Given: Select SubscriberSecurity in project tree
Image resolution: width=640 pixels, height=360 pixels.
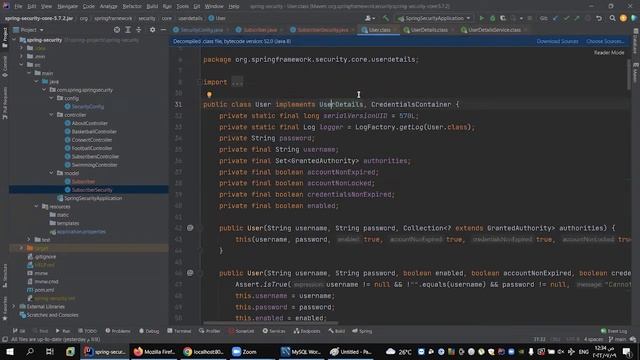Looking at the screenshot, I should pos(92,190).
